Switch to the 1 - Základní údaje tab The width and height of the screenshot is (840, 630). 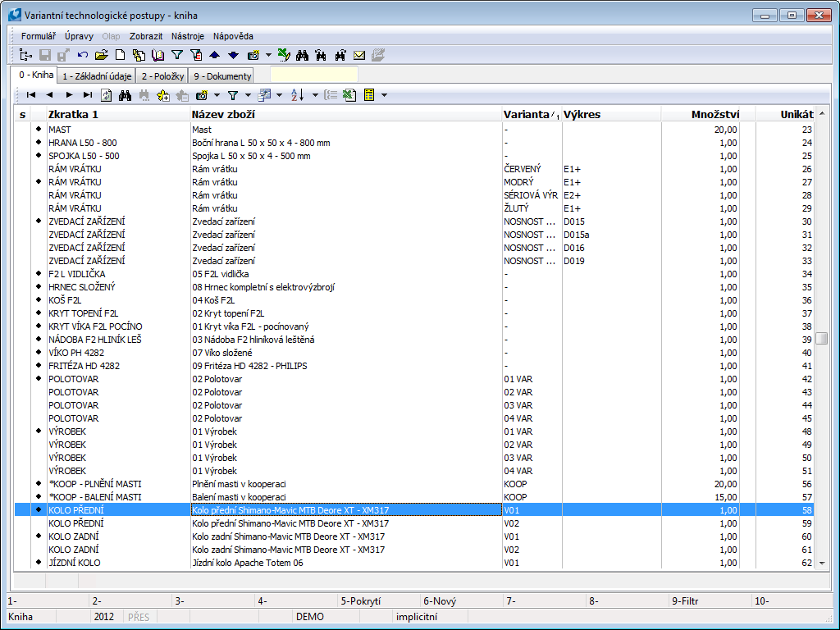[97, 76]
